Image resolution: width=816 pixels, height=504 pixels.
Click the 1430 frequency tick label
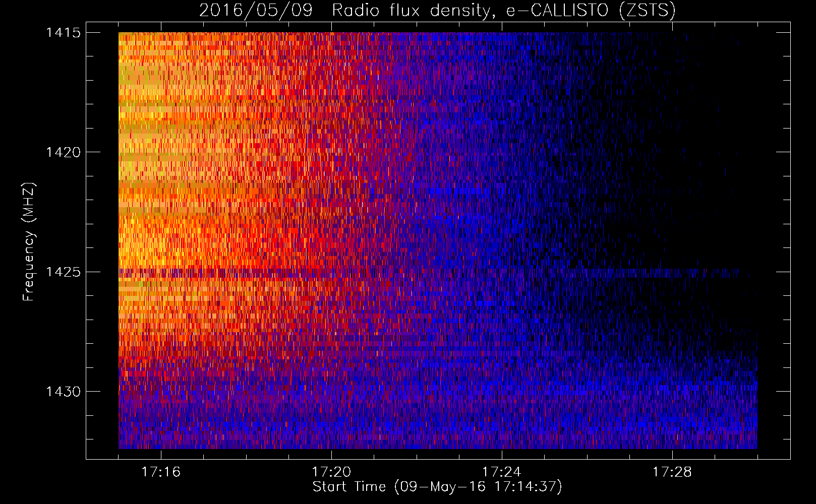64,392
